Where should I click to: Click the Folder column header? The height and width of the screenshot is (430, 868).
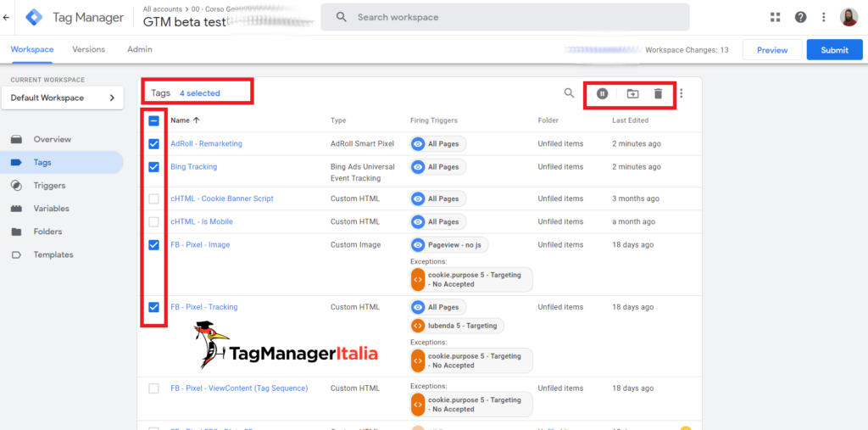[548, 120]
